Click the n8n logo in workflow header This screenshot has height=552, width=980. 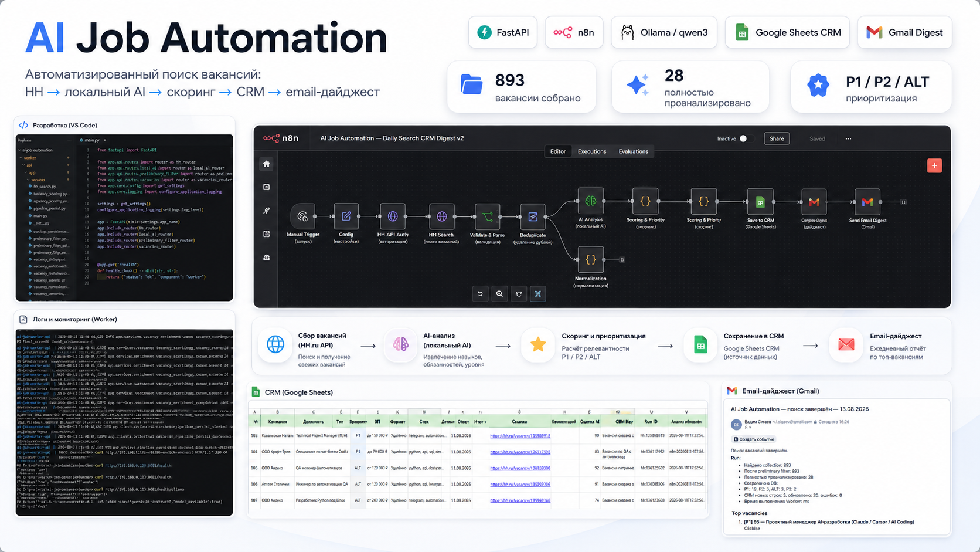[x=281, y=138]
